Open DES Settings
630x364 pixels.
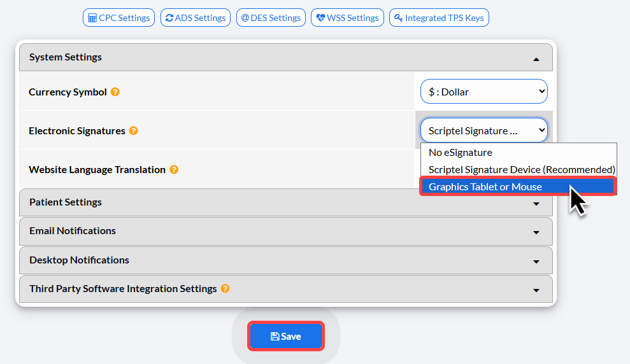pos(271,18)
